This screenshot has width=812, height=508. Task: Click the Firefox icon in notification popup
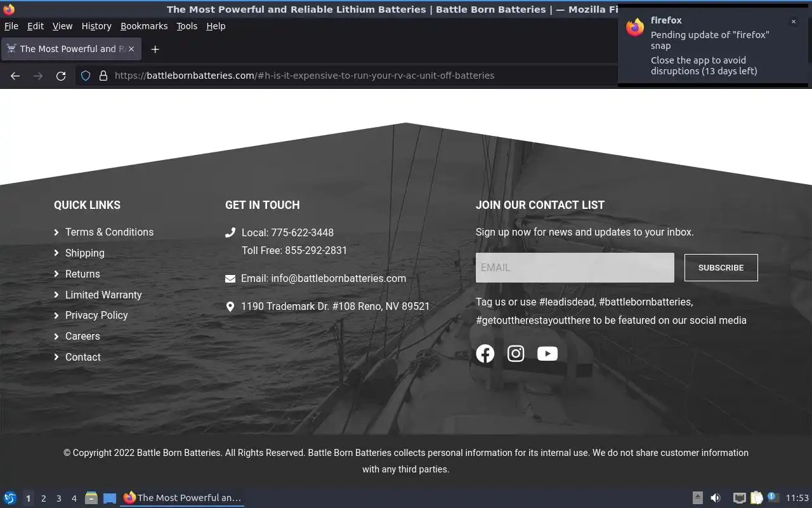(635, 27)
